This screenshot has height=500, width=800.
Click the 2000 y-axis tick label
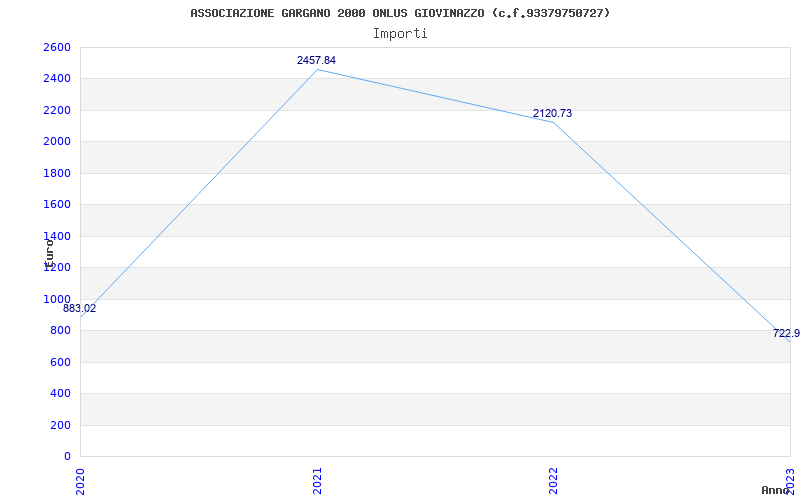(x=57, y=142)
